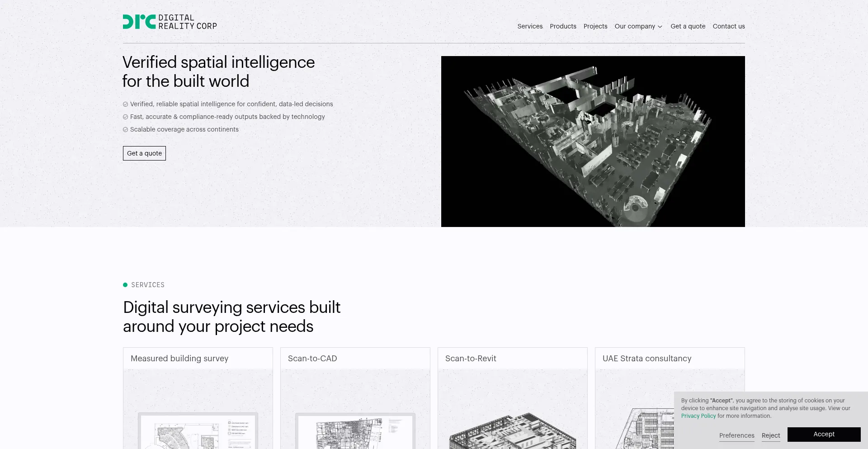Open the Services nav item
The image size is (868, 449).
point(530,26)
